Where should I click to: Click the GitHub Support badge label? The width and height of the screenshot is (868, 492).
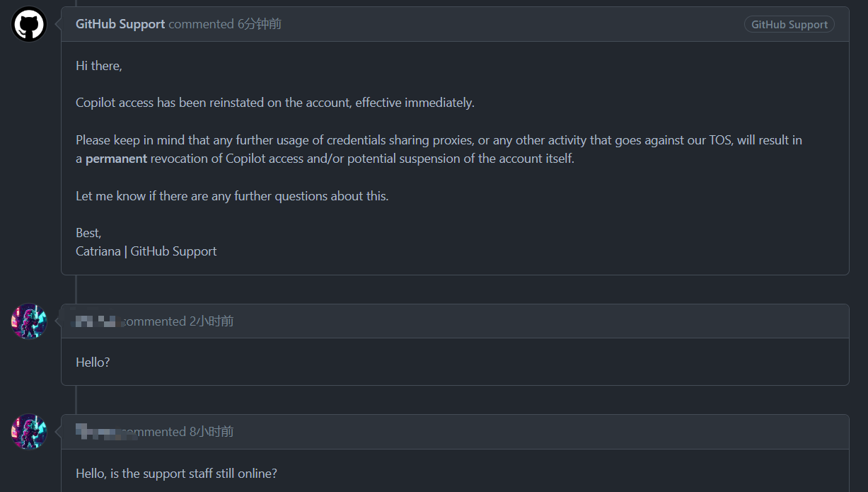coord(789,24)
